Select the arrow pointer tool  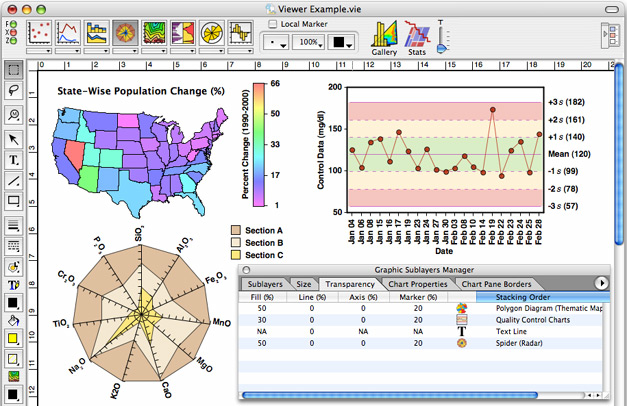tap(14, 139)
